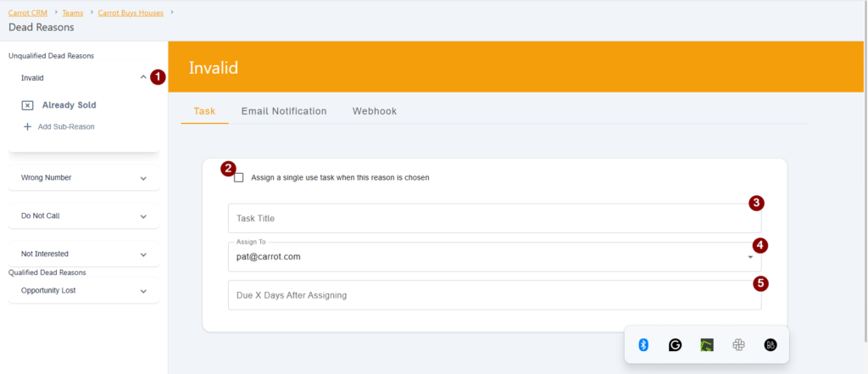Enable the assign single use task checkbox
868x374 pixels.
(239, 178)
